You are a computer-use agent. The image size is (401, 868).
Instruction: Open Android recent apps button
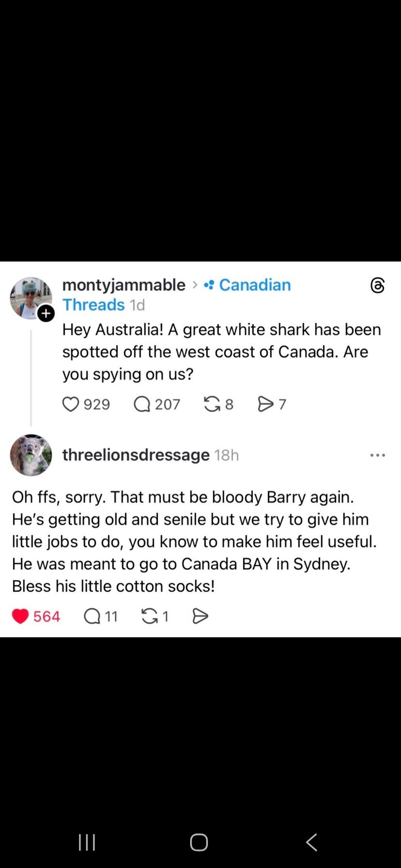click(x=87, y=842)
